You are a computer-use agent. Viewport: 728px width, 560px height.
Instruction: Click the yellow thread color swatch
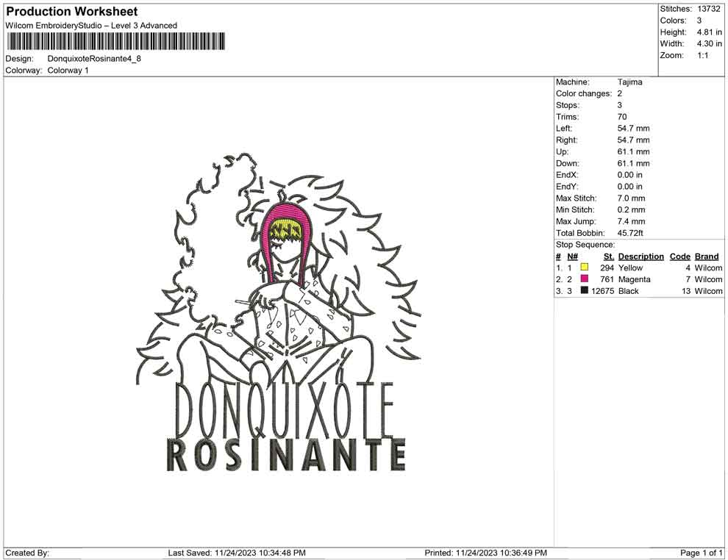tap(584, 268)
